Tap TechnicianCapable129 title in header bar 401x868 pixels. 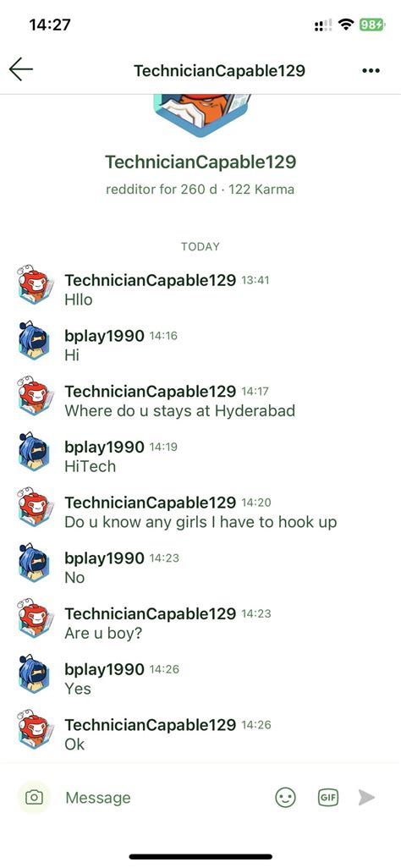[219, 71]
